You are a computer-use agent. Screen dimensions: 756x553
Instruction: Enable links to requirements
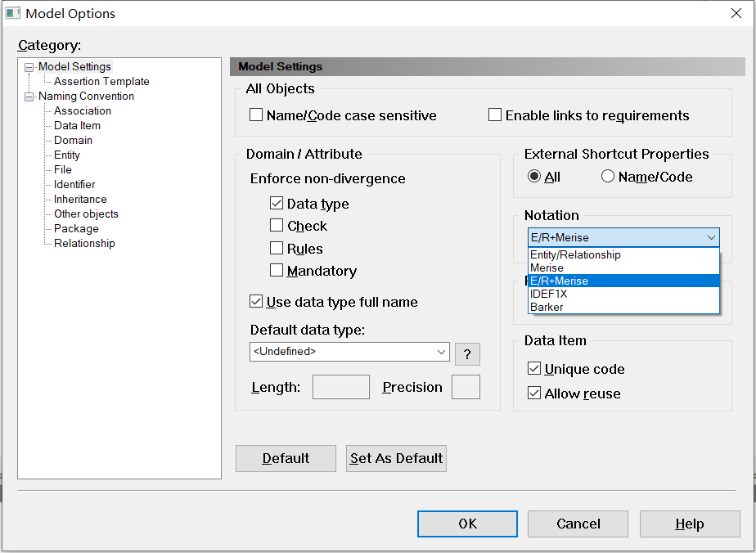pyautogui.click(x=495, y=115)
